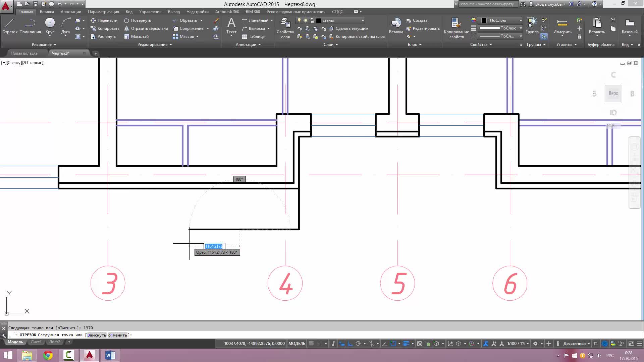Open the Управление ribbon tab
The width and height of the screenshot is (644, 362).
150,12
